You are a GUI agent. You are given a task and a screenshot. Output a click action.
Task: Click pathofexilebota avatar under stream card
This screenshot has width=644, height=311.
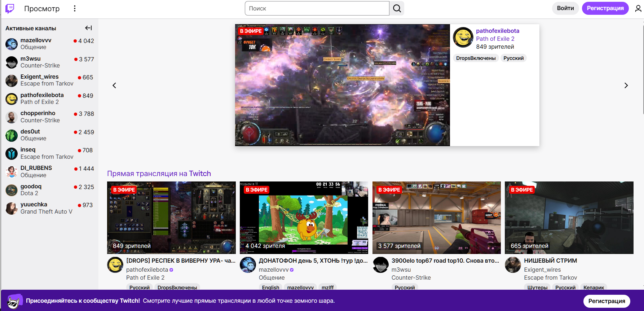pyautogui.click(x=115, y=265)
